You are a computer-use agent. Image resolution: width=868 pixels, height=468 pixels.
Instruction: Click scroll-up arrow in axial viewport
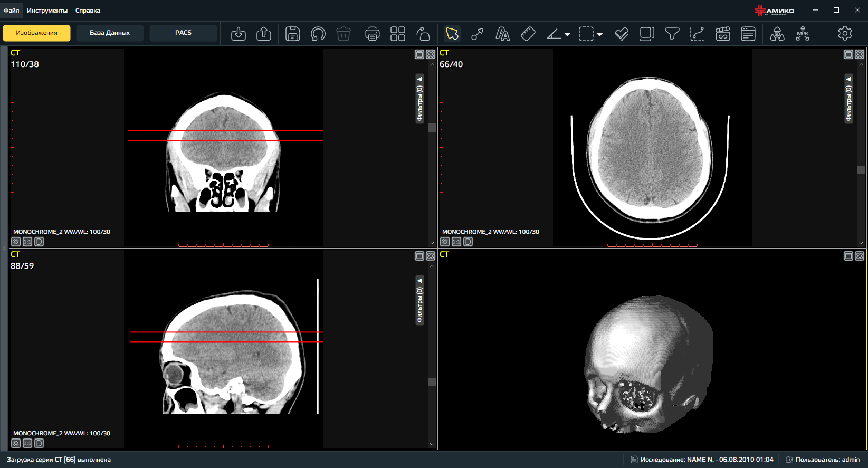(x=861, y=65)
